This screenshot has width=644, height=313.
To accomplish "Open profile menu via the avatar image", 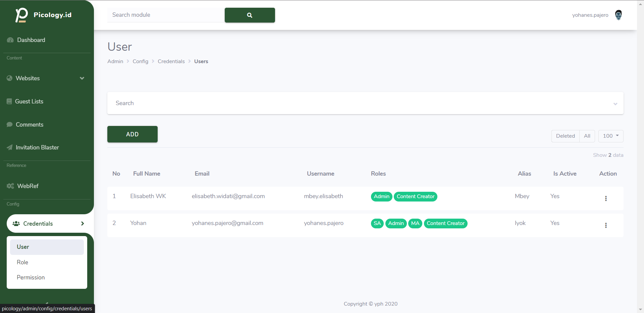I will click(618, 15).
